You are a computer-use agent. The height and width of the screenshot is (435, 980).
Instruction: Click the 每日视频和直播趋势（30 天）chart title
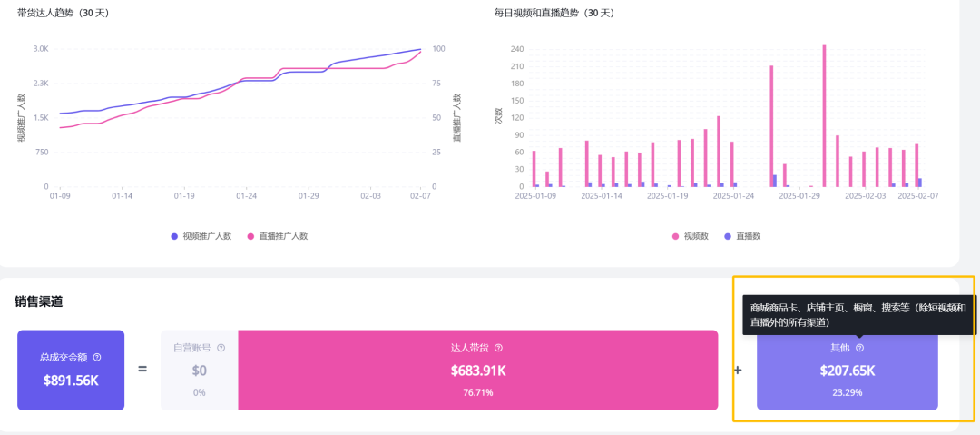point(554,13)
